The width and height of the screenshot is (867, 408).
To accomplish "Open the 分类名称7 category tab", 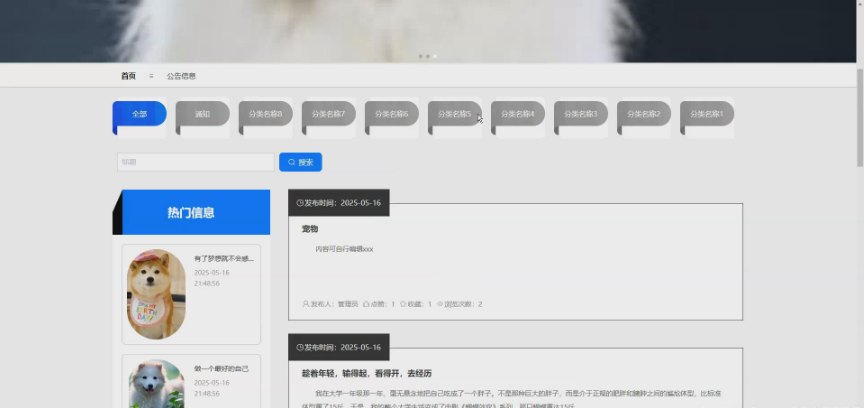I will 328,114.
